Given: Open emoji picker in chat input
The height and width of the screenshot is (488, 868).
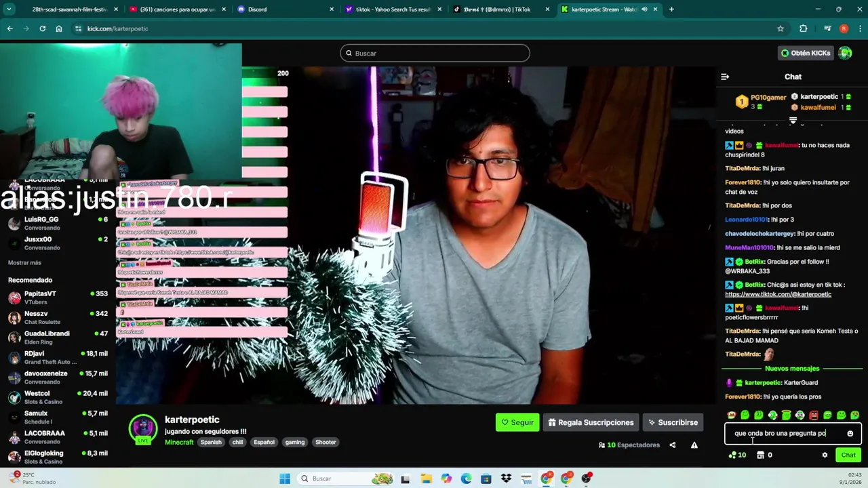Looking at the screenshot, I should [850, 433].
